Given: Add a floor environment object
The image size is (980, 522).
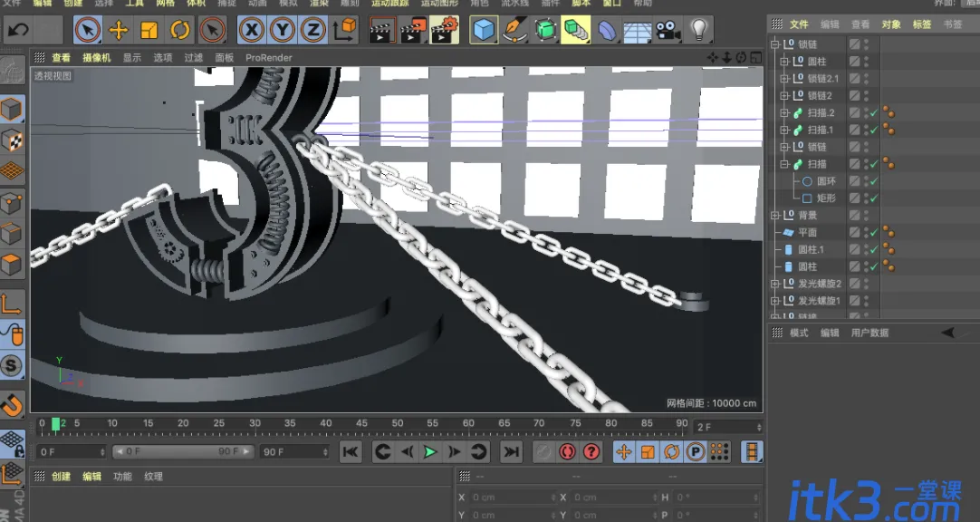Looking at the screenshot, I should 637,29.
